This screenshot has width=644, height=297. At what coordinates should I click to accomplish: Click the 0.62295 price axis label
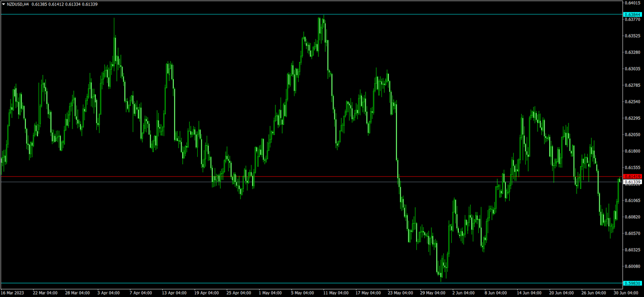click(633, 118)
